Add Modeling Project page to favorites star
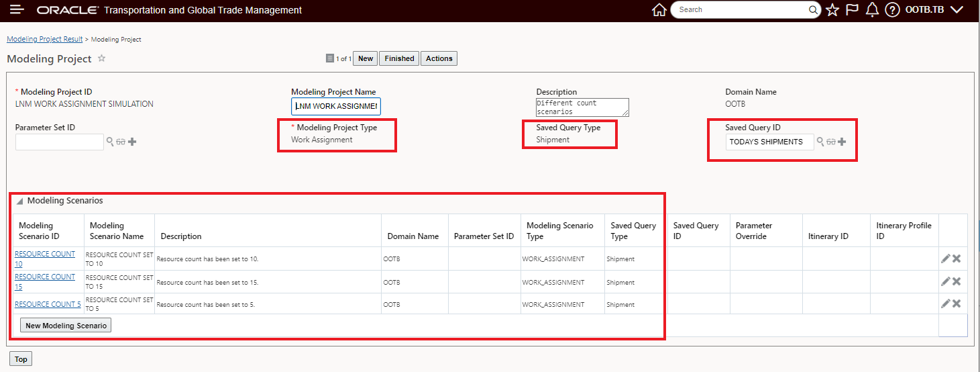The width and height of the screenshot is (980, 372). (102, 58)
